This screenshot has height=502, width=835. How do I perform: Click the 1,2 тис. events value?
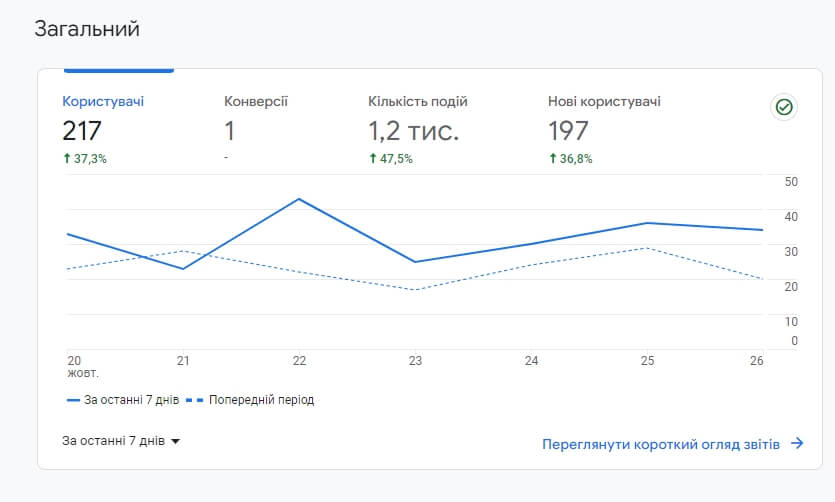pos(413,131)
